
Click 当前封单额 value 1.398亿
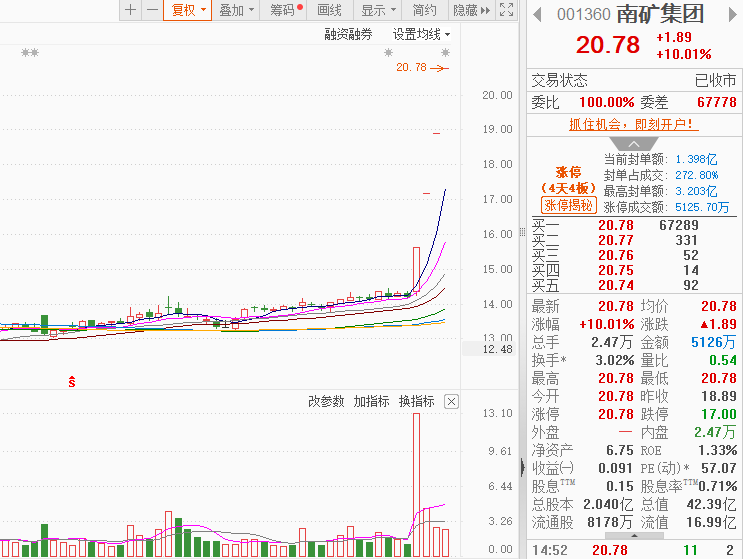click(696, 159)
